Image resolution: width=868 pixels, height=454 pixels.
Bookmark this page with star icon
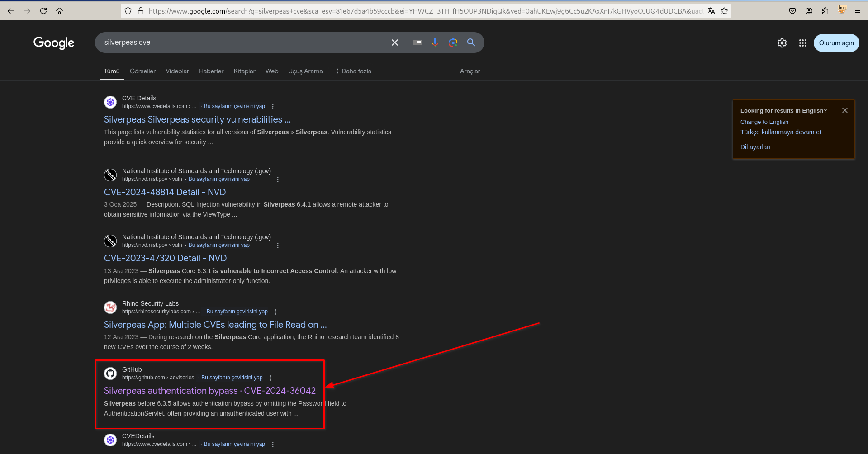click(x=724, y=11)
